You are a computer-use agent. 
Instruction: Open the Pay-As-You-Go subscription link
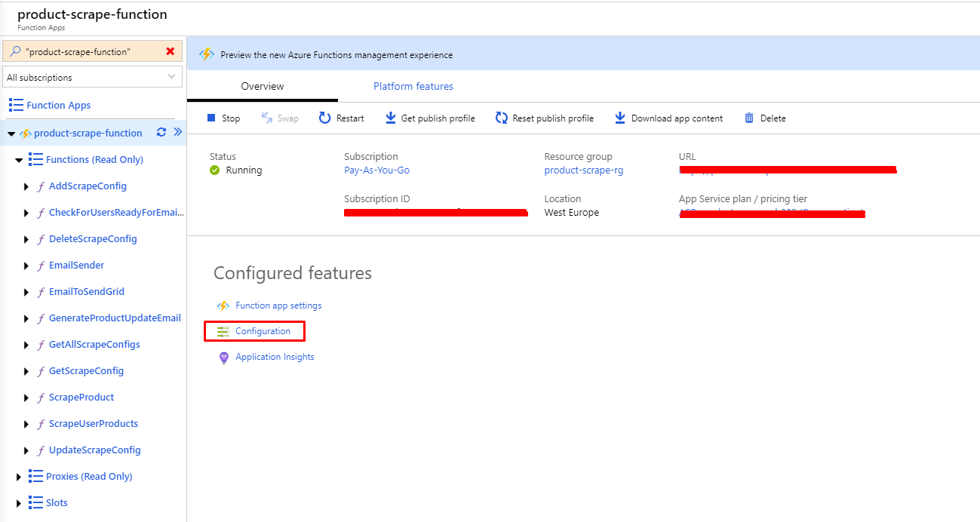(x=376, y=170)
